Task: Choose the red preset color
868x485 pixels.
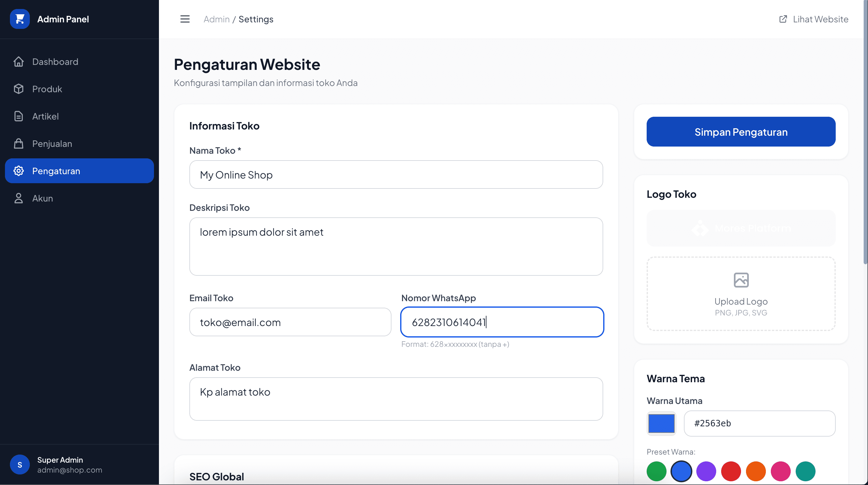Action: click(x=731, y=471)
